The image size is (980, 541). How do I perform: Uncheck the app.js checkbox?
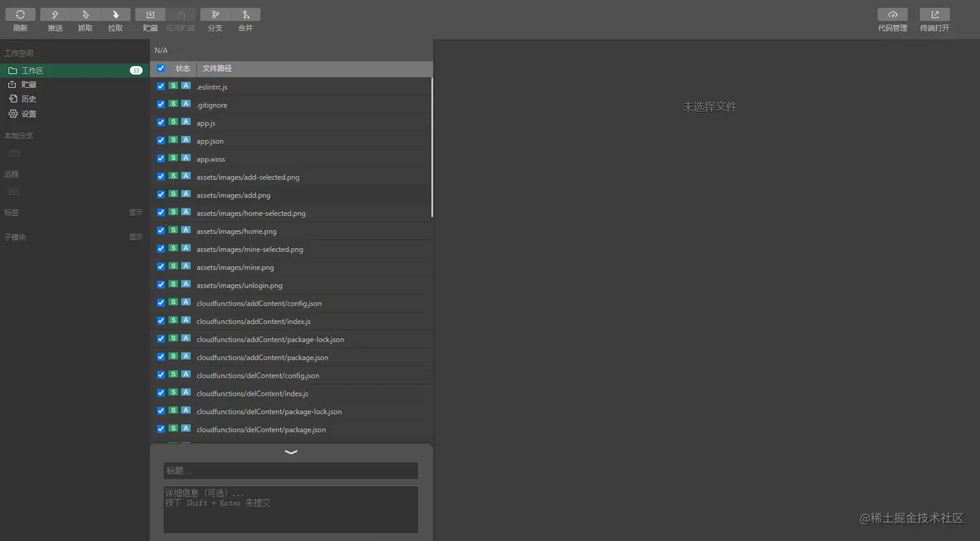tap(161, 122)
